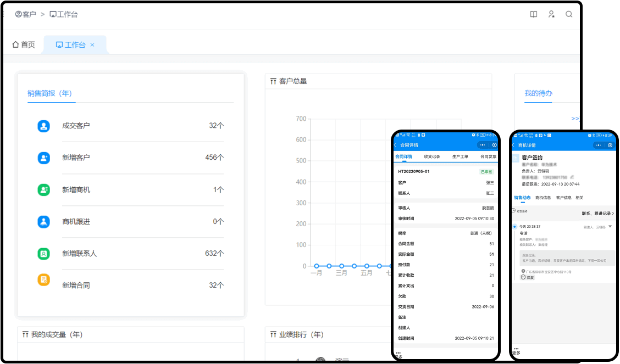Close the 工作台 tab
This screenshot has height=364, width=620.
92,45
